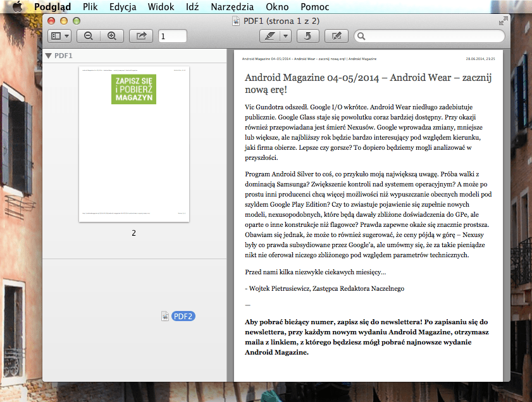
Task: Show the edit markup toolbar
Action: click(x=337, y=36)
